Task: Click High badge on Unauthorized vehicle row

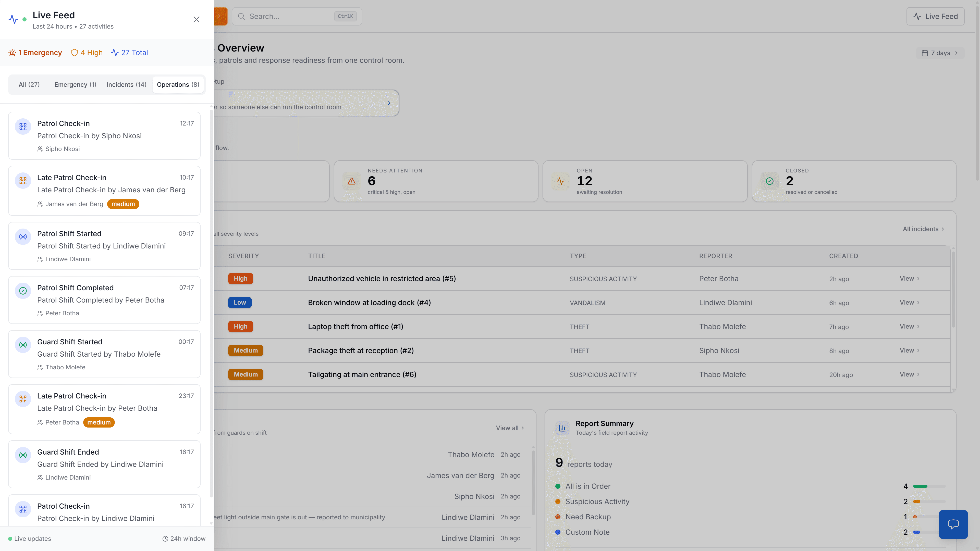Action: (240, 279)
